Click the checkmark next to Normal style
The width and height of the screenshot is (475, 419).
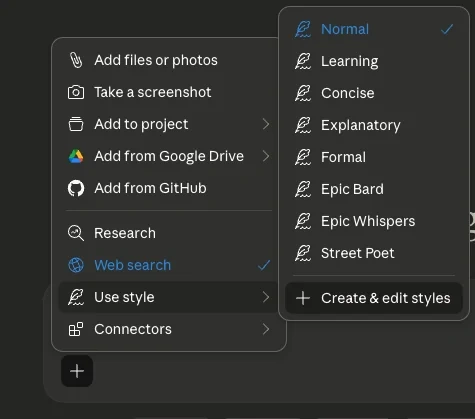point(447,29)
